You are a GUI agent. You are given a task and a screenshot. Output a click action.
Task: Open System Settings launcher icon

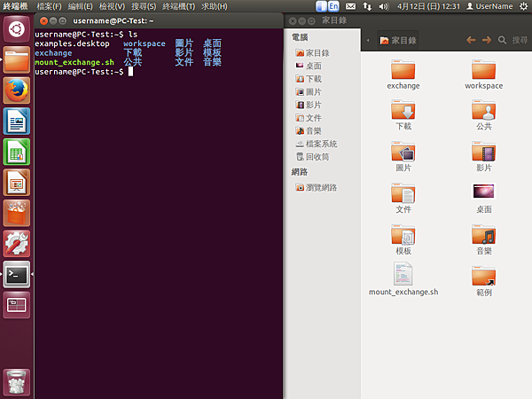tap(16, 244)
